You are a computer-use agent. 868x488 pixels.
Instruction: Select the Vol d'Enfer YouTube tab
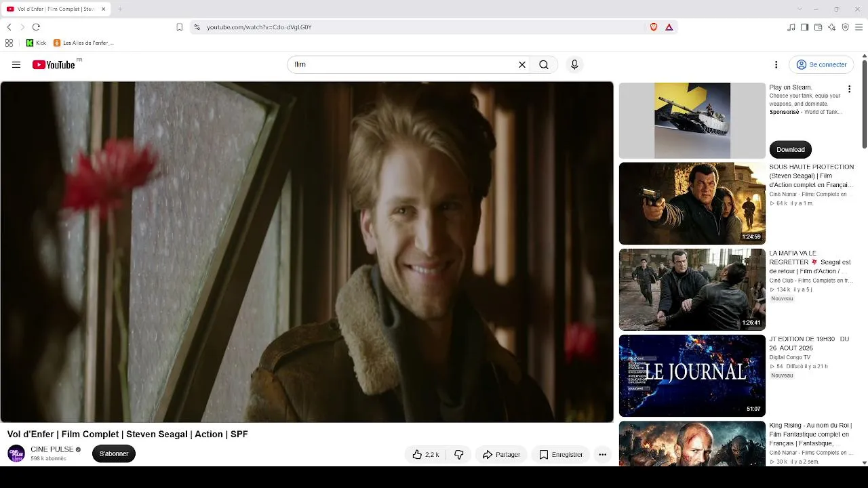click(x=56, y=9)
